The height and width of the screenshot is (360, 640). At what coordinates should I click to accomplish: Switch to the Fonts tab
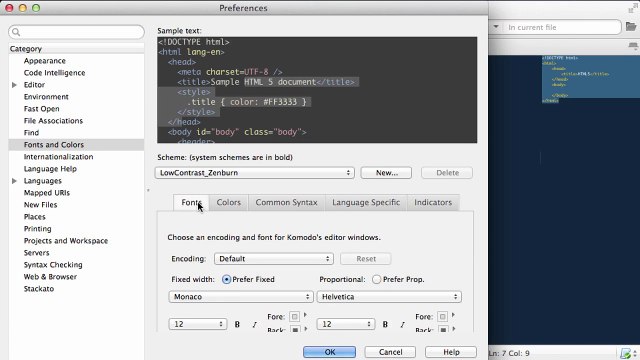point(191,202)
